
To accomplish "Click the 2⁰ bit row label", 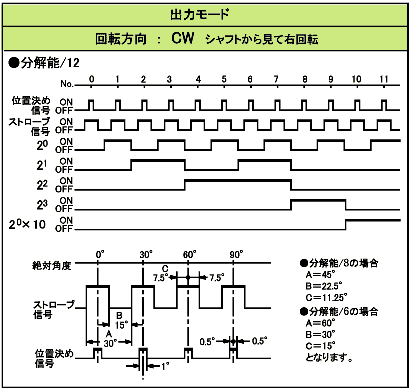I will 42,145.
